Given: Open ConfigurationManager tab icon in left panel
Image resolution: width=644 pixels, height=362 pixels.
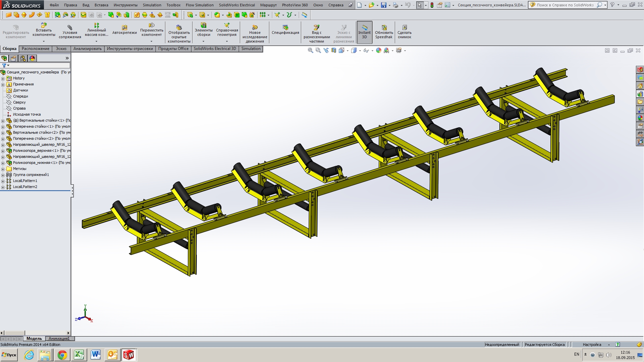Looking at the screenshot, I should click(23, 58).
